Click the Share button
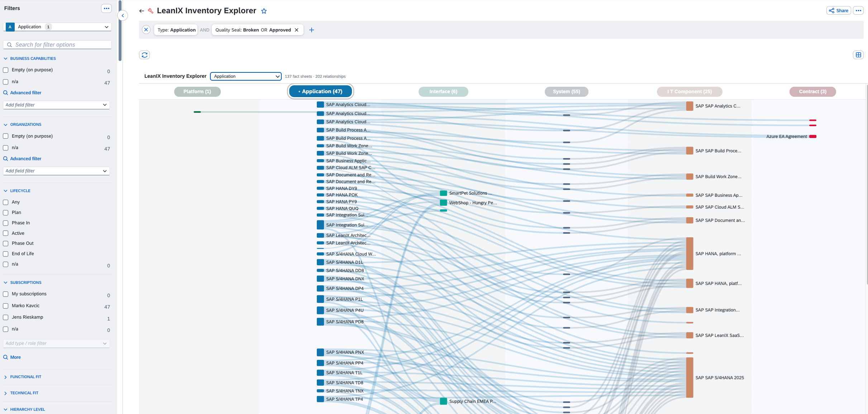The image size is (868, 414). [x=839, y=10]
